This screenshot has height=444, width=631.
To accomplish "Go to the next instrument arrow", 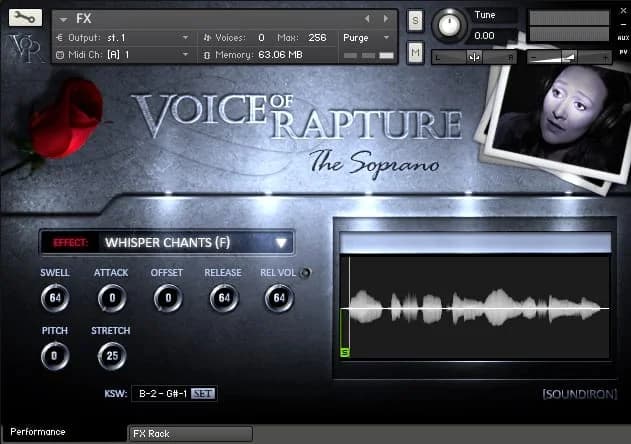I will (386, 19).
